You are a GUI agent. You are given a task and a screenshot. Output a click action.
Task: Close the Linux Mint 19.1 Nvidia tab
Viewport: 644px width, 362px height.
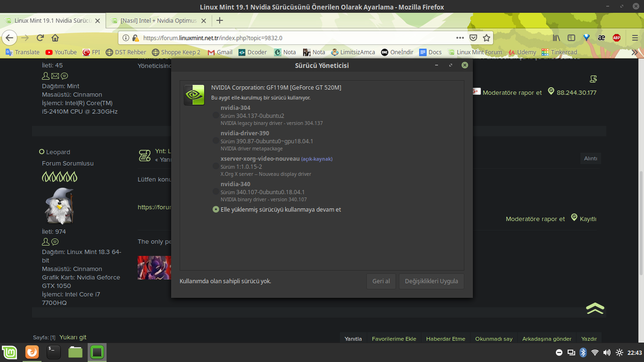click(98, 21)
